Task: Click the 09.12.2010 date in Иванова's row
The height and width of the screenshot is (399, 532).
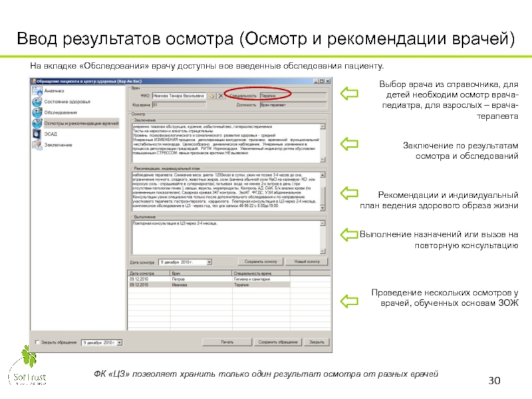Action: tap(139, 285)
